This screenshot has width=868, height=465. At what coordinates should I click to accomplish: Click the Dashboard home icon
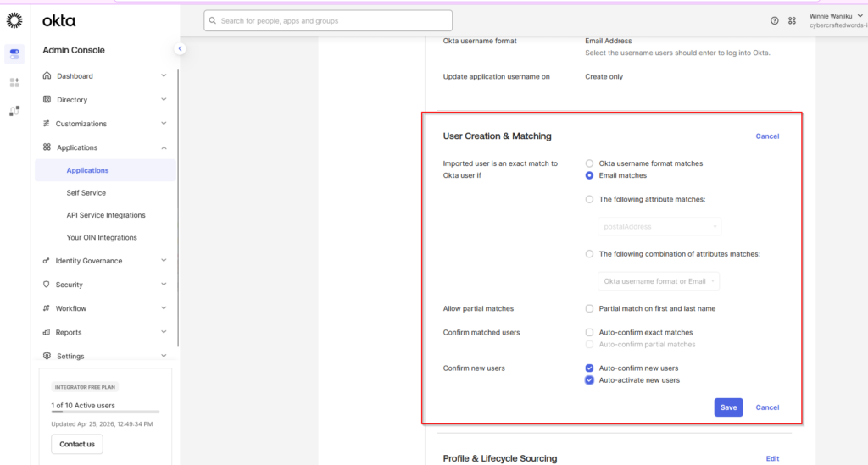pos(47,75)
